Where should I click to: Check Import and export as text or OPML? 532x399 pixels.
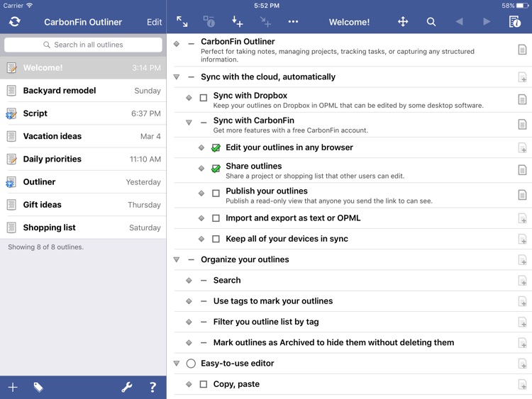tap(216, 218)
